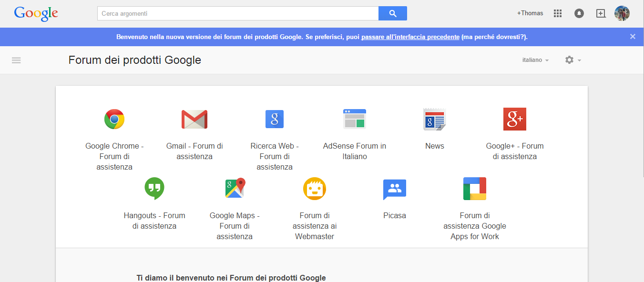Open the Google+ red icon
Screen dimensions: 644x282
pyautogui.click(x=515, y=119)
